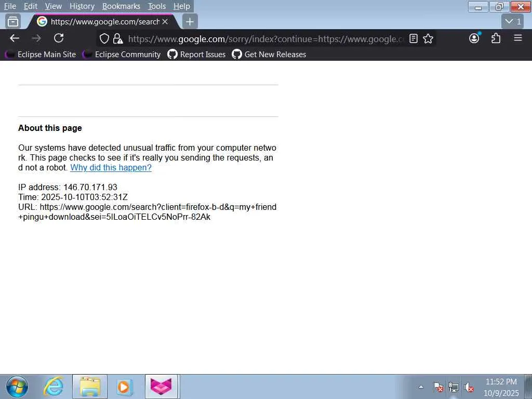Image resolution: width=532 pixels, height=399 pixels.
Task: Bookmark this page with star
Action: pyautogui.click(x=428, y=38)
